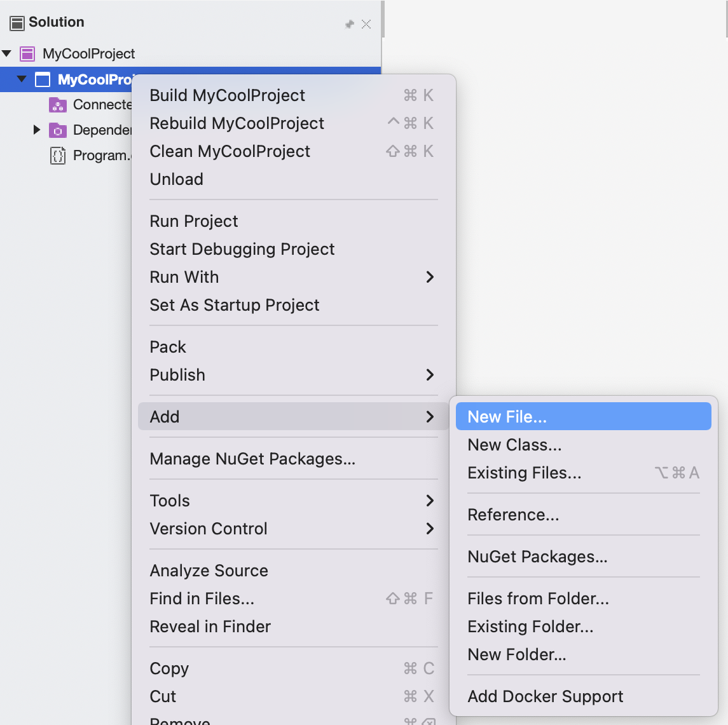Close the Solution pad with the X icon
The height and width of the screenshot is (725, 728).
[x=366, y=24]
